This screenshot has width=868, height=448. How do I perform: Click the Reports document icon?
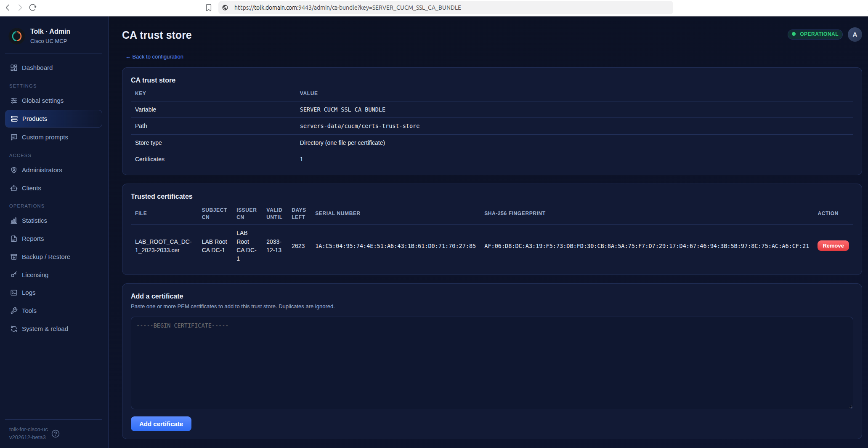tap(14, 239)
